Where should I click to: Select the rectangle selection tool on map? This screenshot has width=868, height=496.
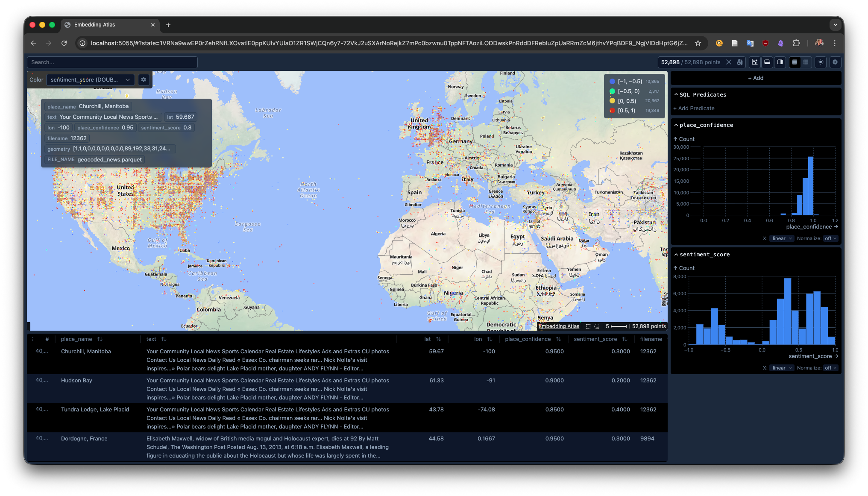click(588, 326)
